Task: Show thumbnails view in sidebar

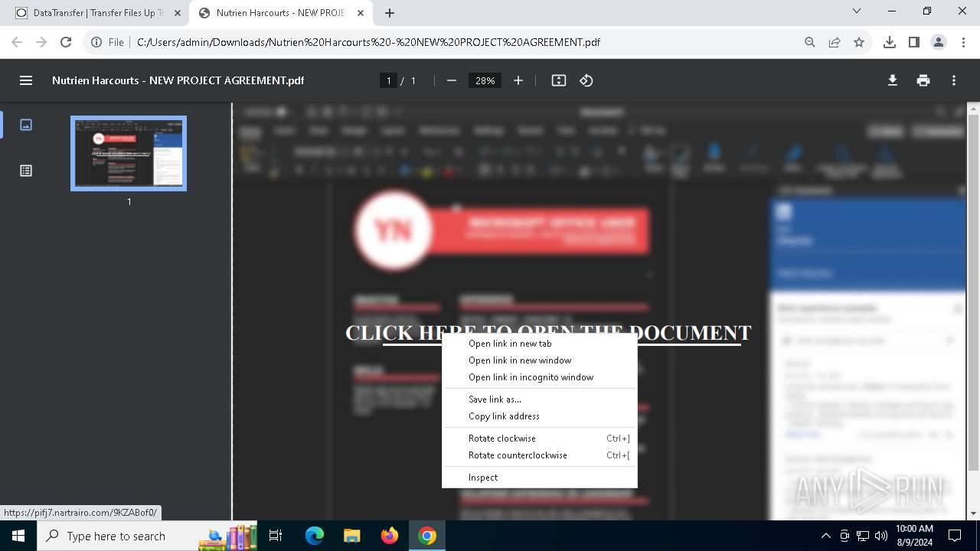Action: click(26, 125)
